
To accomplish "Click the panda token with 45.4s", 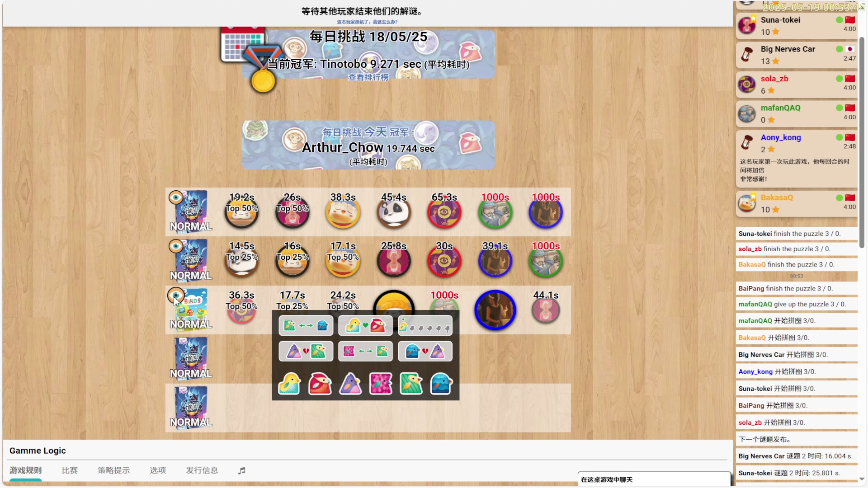I will 394,212.
